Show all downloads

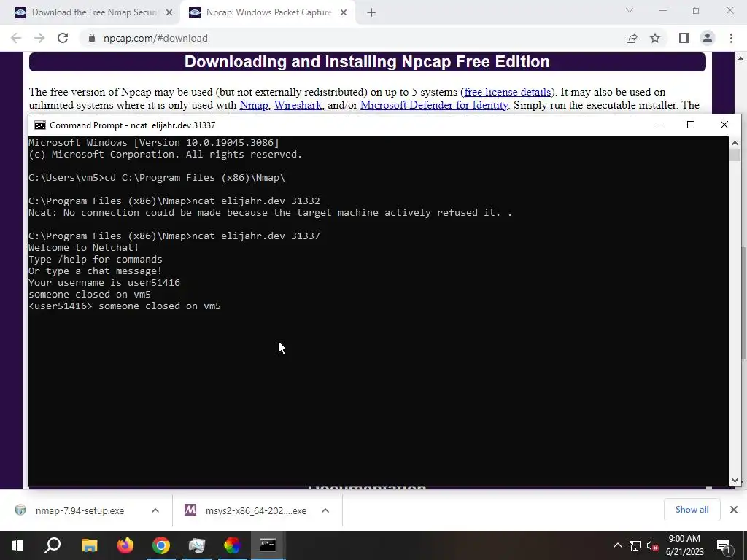coord(692,510)
